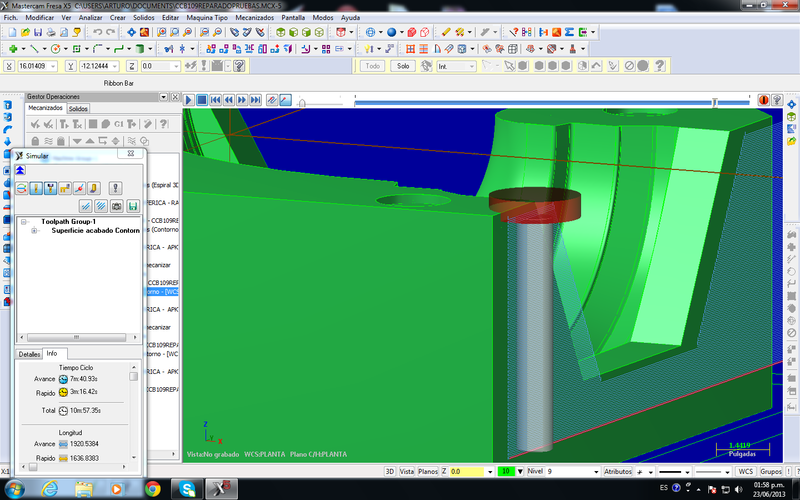800x500 pixels.
Task: Click the simulation speed slider handle
Action: tap(302, 101)
